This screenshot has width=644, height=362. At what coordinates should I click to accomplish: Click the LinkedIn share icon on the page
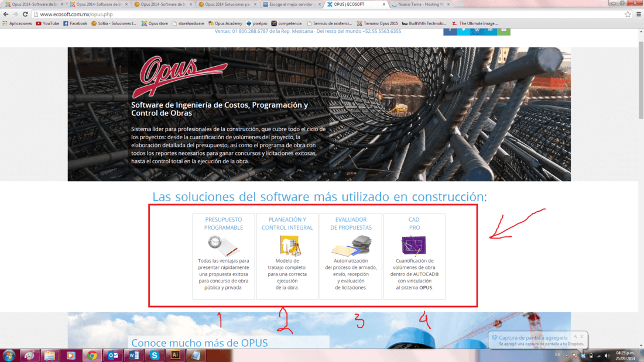click(x=490, y=31)
